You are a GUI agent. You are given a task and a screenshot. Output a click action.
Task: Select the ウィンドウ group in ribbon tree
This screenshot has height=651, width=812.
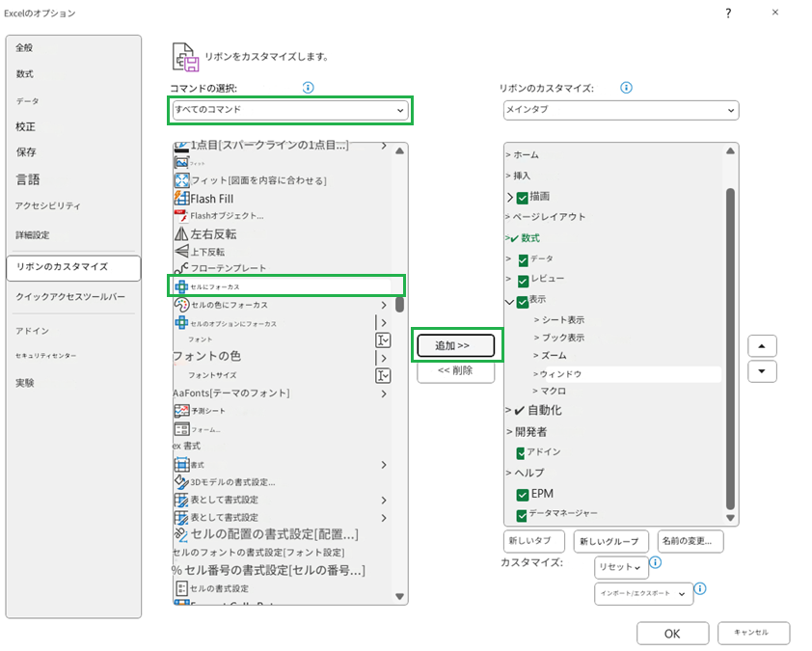(x=626, y=374)
